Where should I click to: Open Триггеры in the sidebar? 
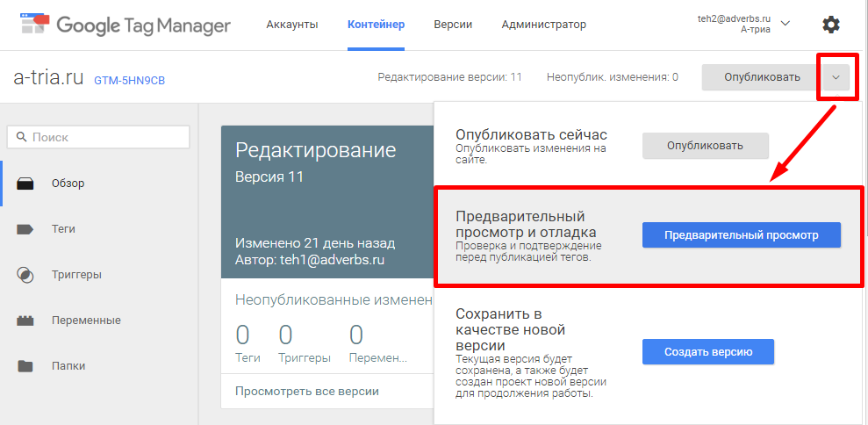click(76, 275)
